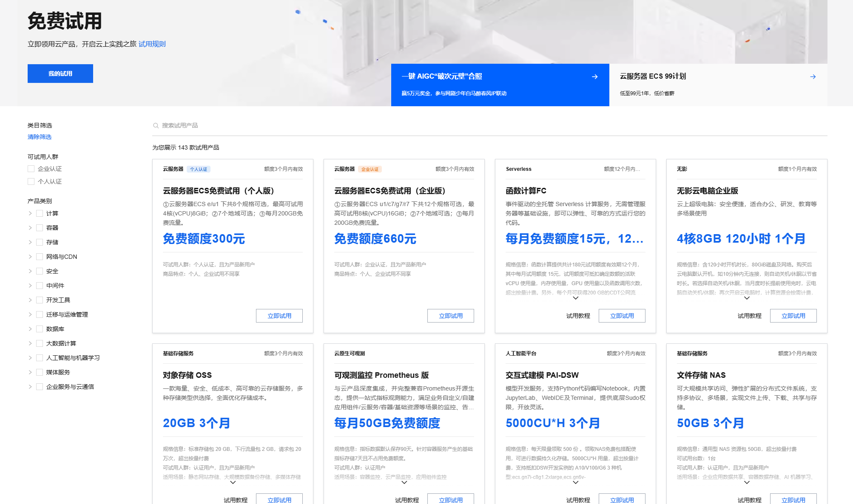Expand the 容器 category chevron
Image resolution: width=853 pixels, height=504 pixels.
[x=30, y=228]
